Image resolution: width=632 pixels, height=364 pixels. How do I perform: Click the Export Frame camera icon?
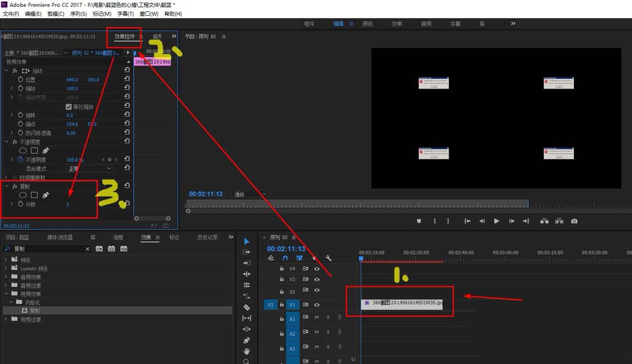click(x=574, y=221)
